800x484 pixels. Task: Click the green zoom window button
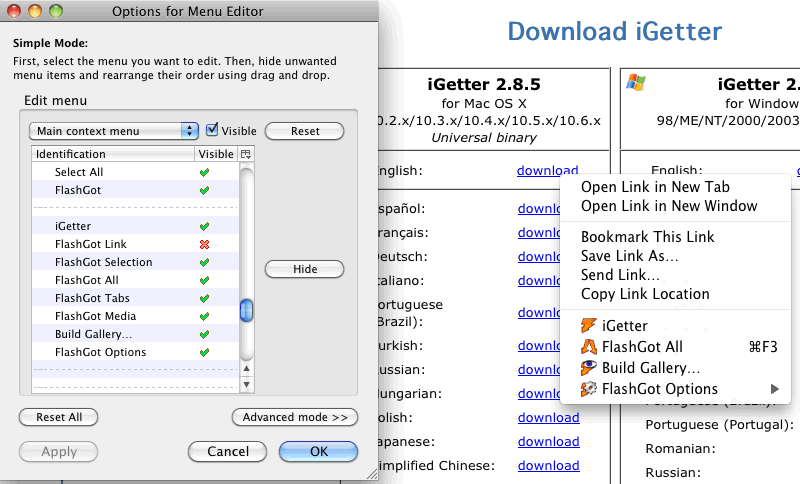(56, 11)
